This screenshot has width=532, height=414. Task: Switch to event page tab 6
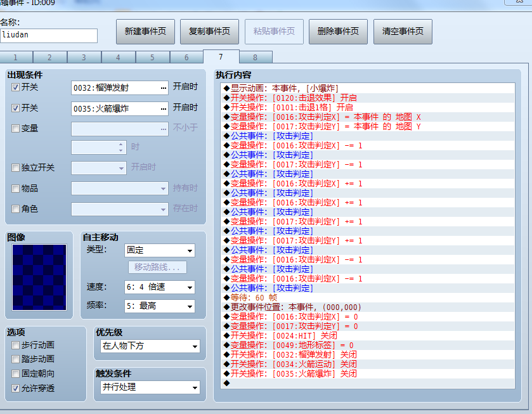[187, 57]
